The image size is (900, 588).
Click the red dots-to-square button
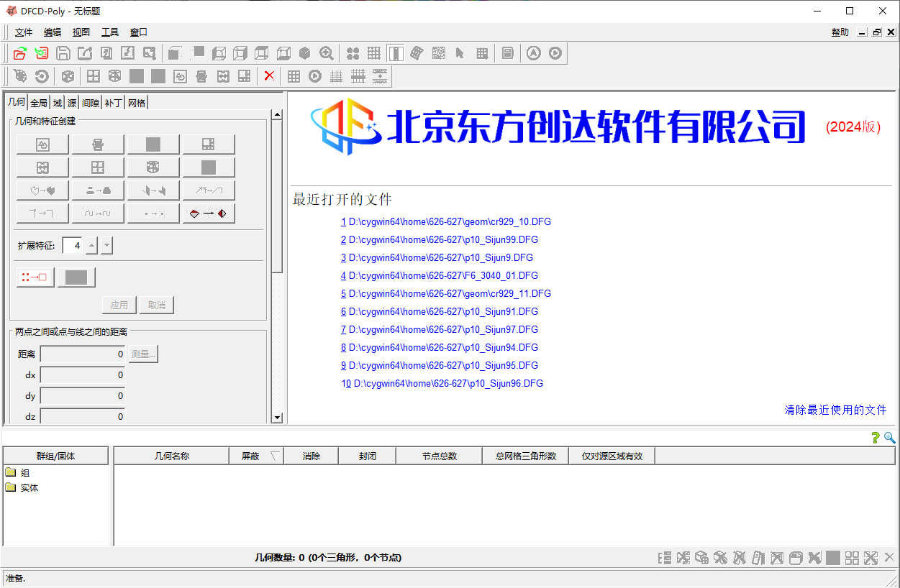click(x=35, y=277)
